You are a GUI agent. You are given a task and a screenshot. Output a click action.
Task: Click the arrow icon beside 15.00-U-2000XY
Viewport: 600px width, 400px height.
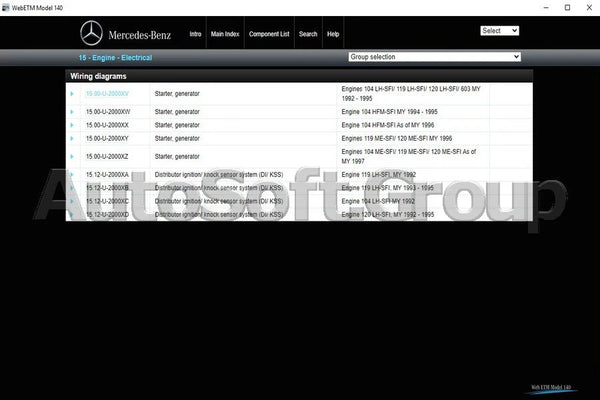[72, 138]
